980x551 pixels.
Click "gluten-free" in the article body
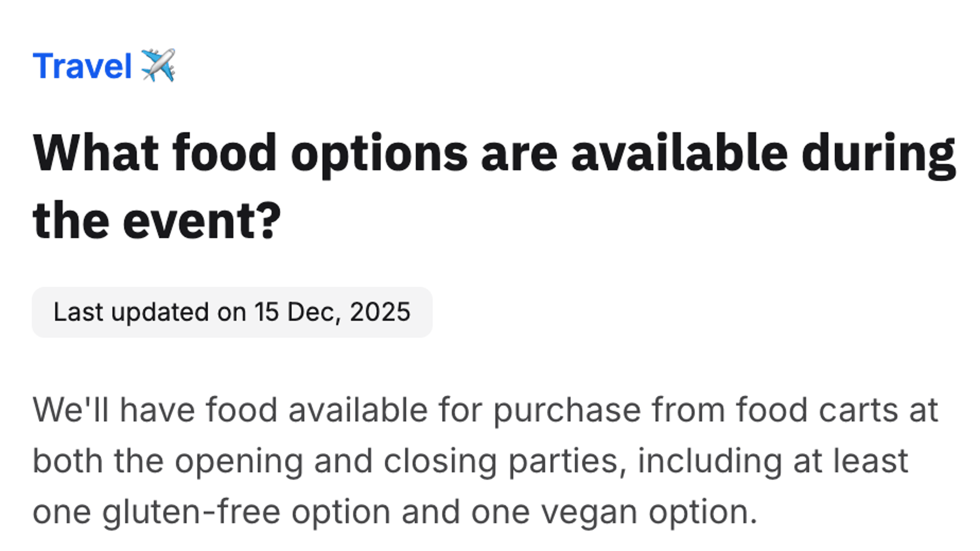pyautogui.click(x=191, y=512)
